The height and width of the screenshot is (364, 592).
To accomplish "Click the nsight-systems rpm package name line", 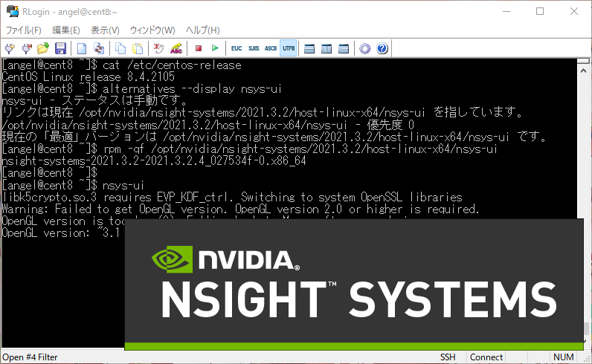I will pos(154,161).
